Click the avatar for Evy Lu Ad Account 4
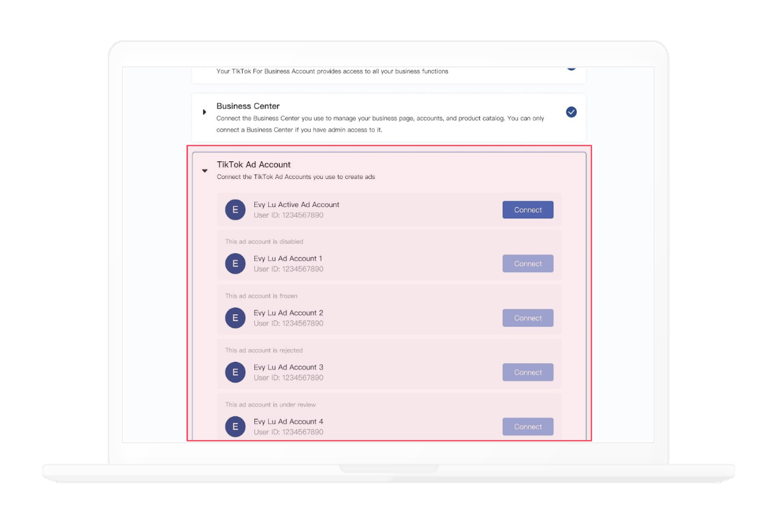This screenshot has width=779, height=532. pos(235,426)
